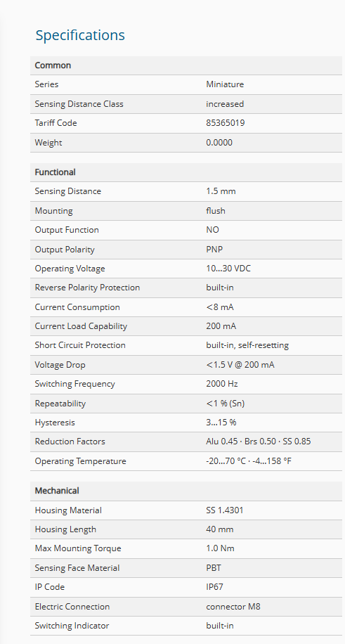This screenshot has height=644, width=345.
Task: Select the Reverse Polarity Protection row label
Action: pos(87,288)
